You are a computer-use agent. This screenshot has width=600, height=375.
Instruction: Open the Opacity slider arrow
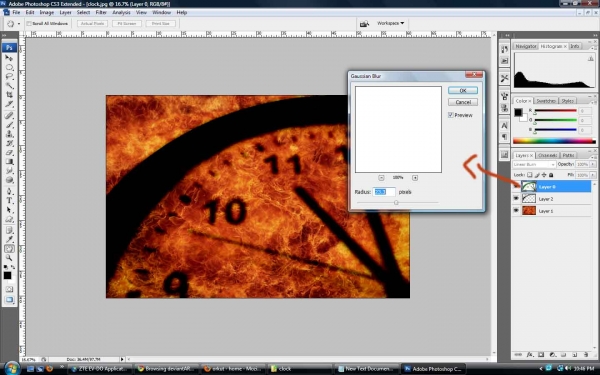(593, 164)
